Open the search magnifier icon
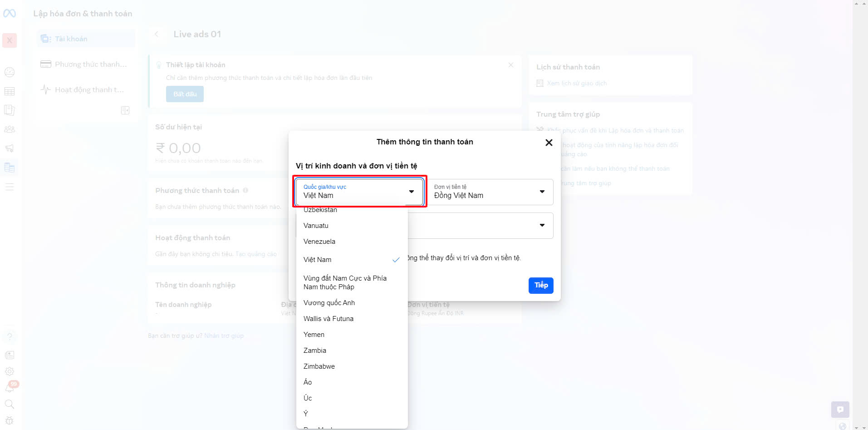The height and width of the screenshot is (430, 868). pos(10,404)
